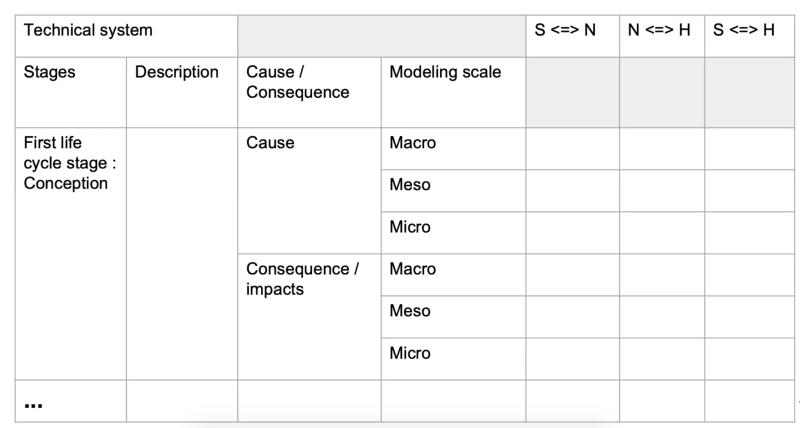Select the S <=> N column header
Screen dimensions: 800x428
(x=572, y=36)
